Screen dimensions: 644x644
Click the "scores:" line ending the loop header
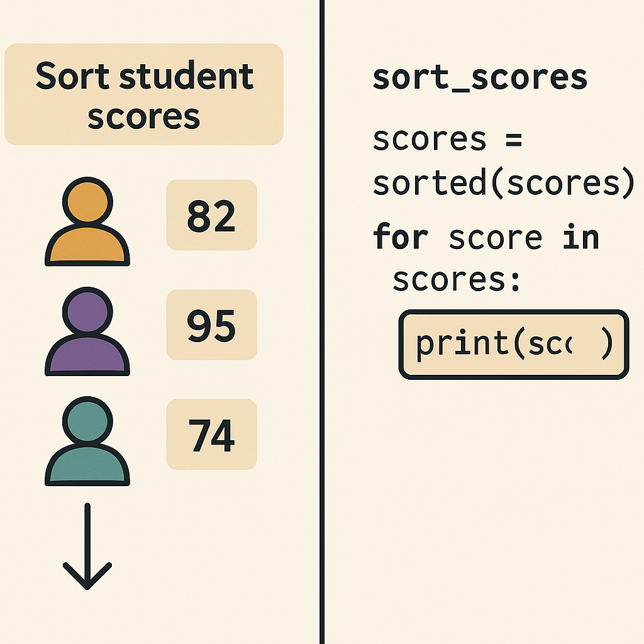click(457, 279)
